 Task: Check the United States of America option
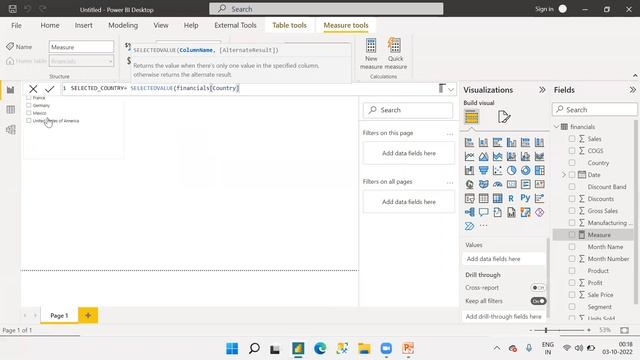coord(29,120)
